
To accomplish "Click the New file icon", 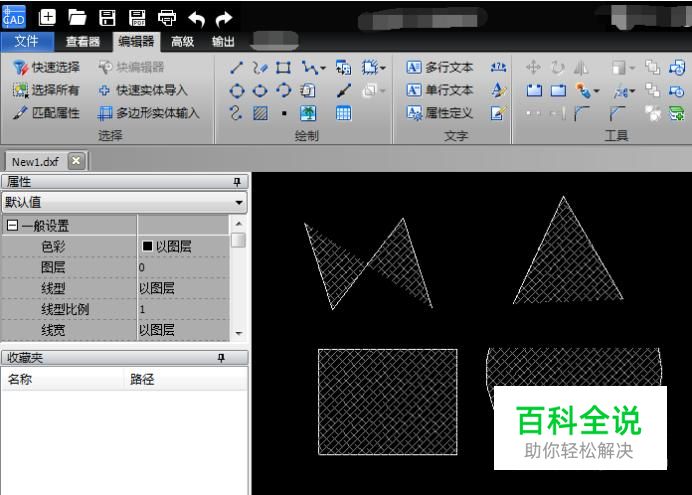I will [x=47, y=18].
